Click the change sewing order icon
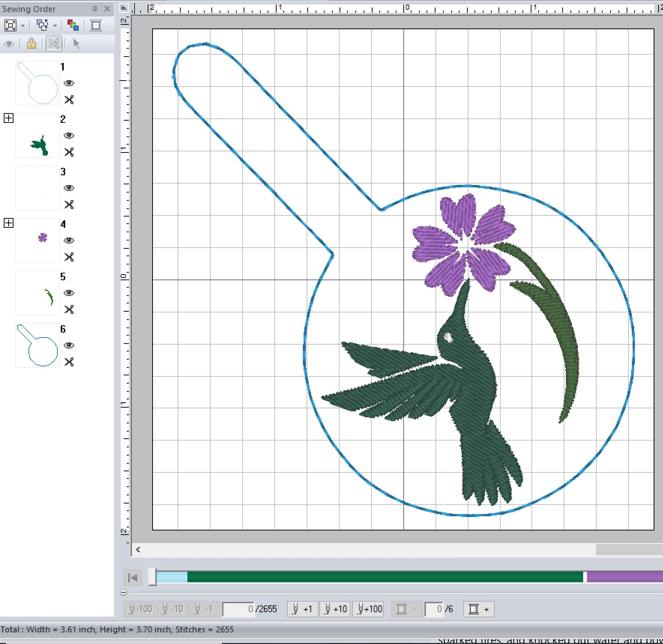Screen dimensions: 663x644 point(42,25)
